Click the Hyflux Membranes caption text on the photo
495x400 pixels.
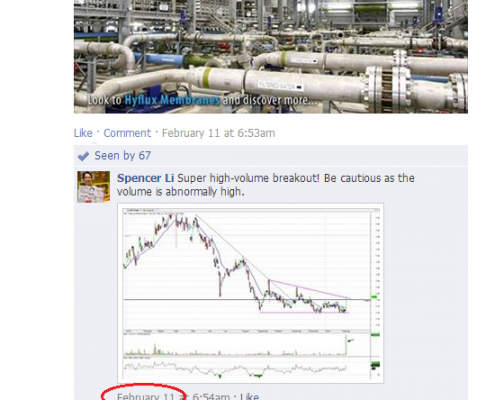172,100
